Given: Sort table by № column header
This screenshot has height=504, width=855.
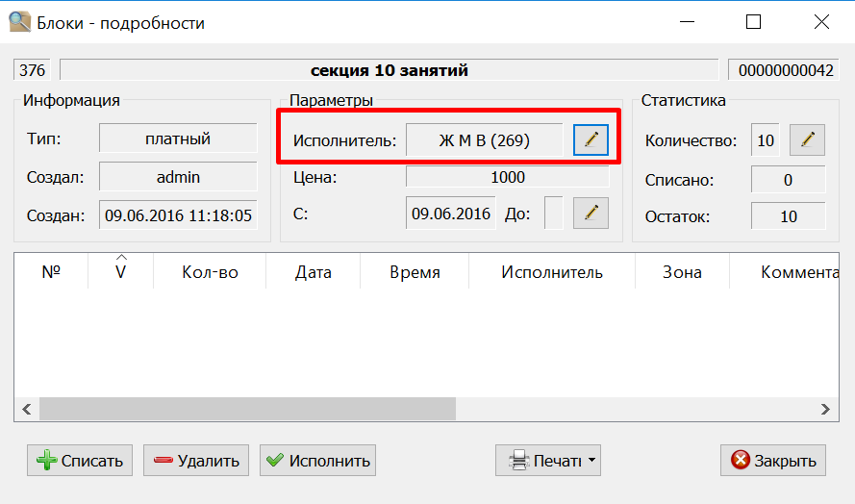Looking at the screenshot, I should pos(51,271).
